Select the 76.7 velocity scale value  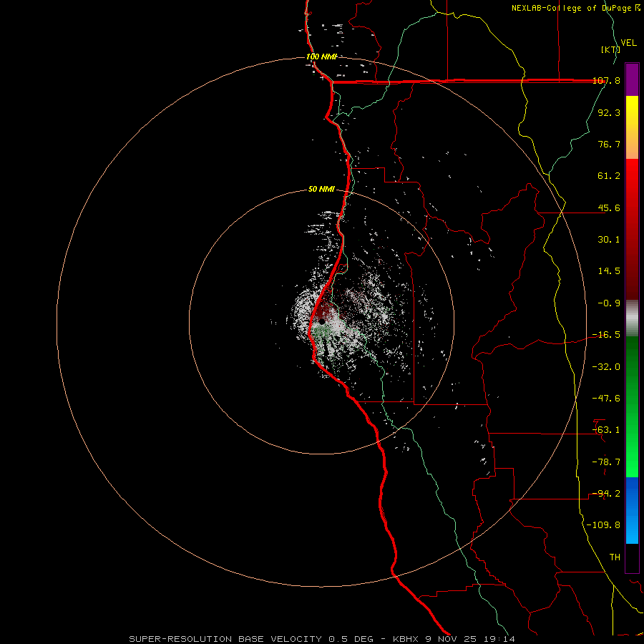click(609, 144)
